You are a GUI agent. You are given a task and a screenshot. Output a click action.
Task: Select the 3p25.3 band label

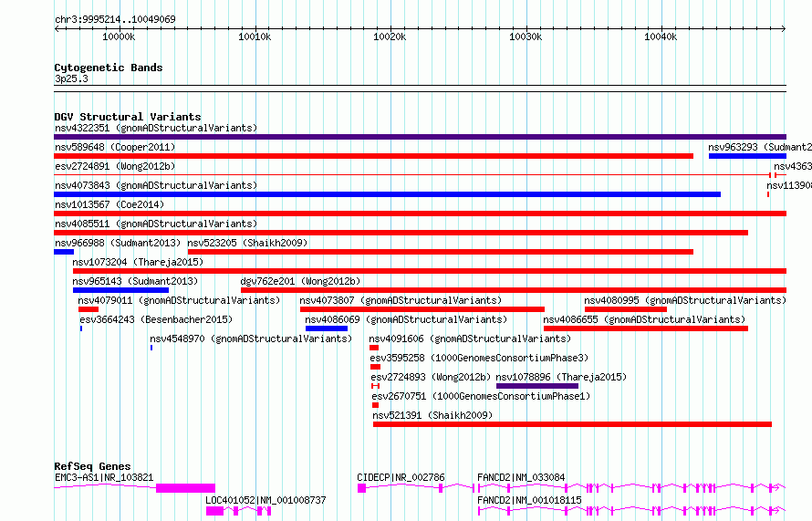click(71, 78)
